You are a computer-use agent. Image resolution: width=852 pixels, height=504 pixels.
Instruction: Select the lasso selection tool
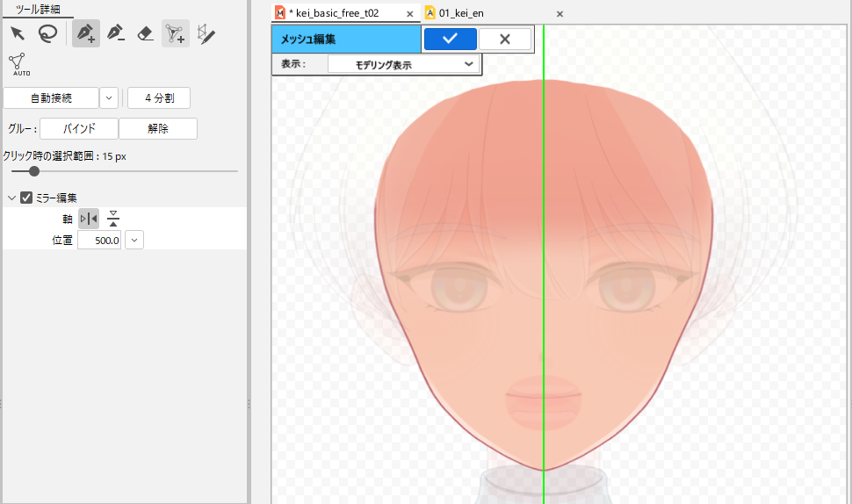[x=47, y=34]
